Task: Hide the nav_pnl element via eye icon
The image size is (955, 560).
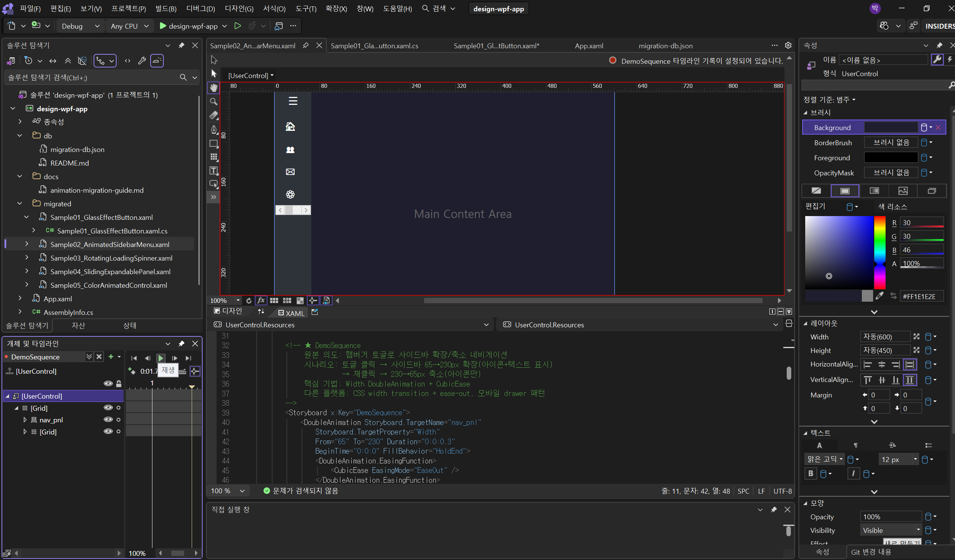Action: click(x=108, y=419)
